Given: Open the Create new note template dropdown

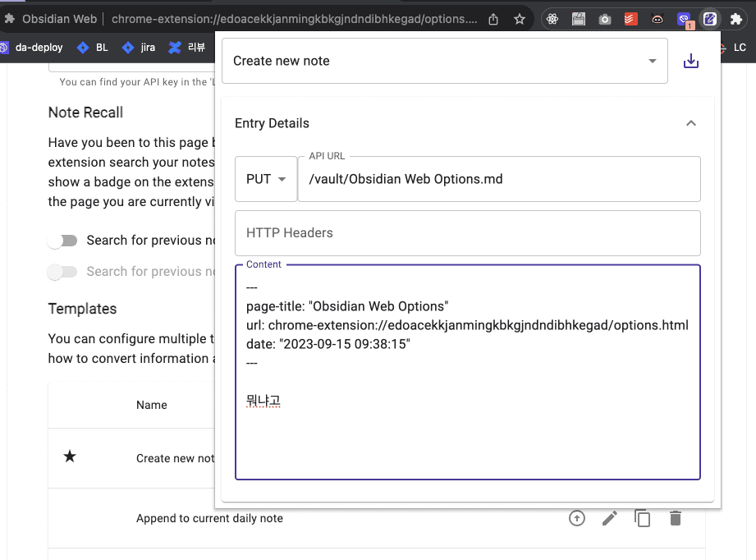Looking at the screenshot, I should coord(445,61).
